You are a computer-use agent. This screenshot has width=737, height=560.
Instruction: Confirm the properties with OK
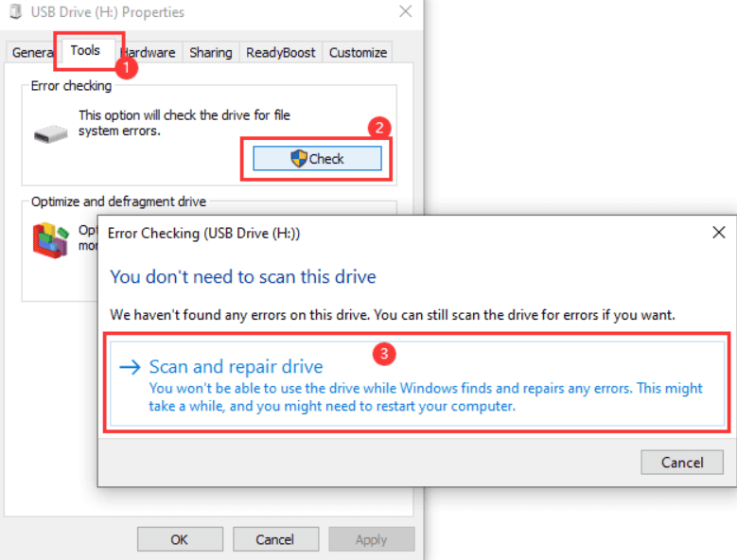180,539
